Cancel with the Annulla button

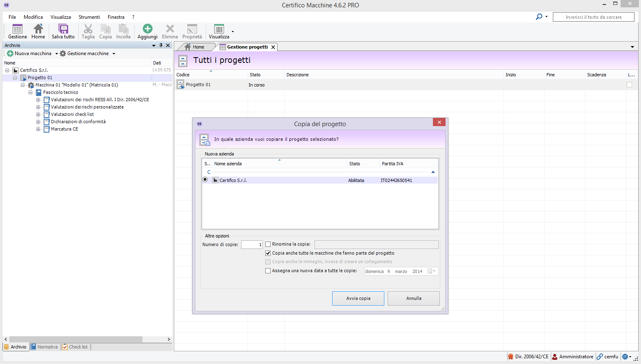pos(413,298)
